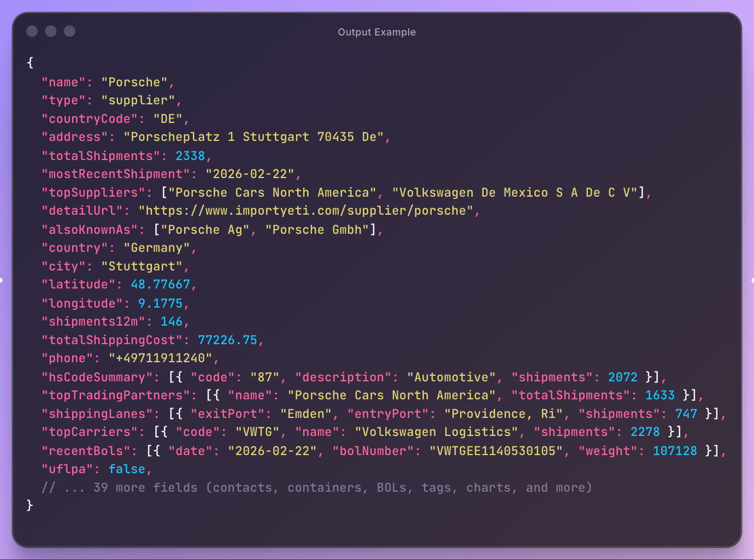Click the weight value 107128
This screenshot has height=560, width=754.
675,451
